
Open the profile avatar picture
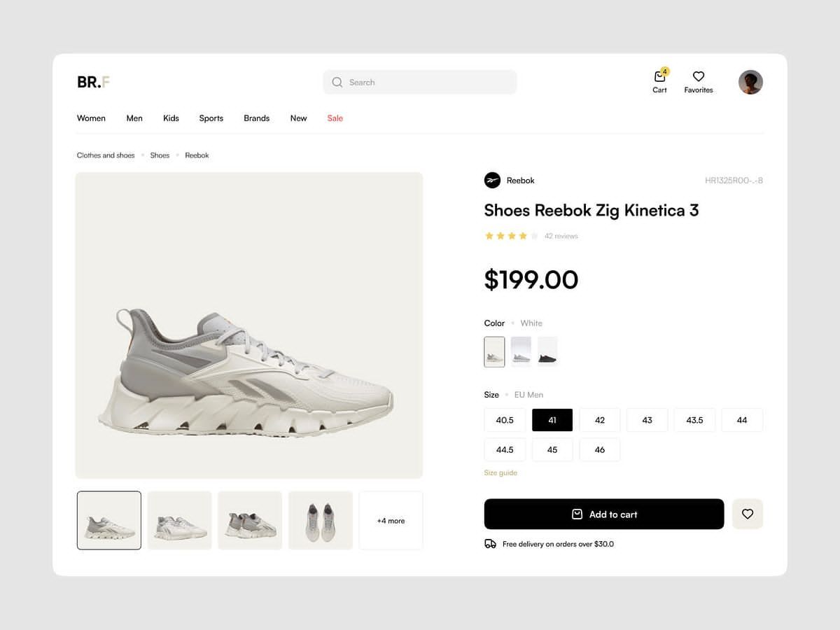click(750, 82)
